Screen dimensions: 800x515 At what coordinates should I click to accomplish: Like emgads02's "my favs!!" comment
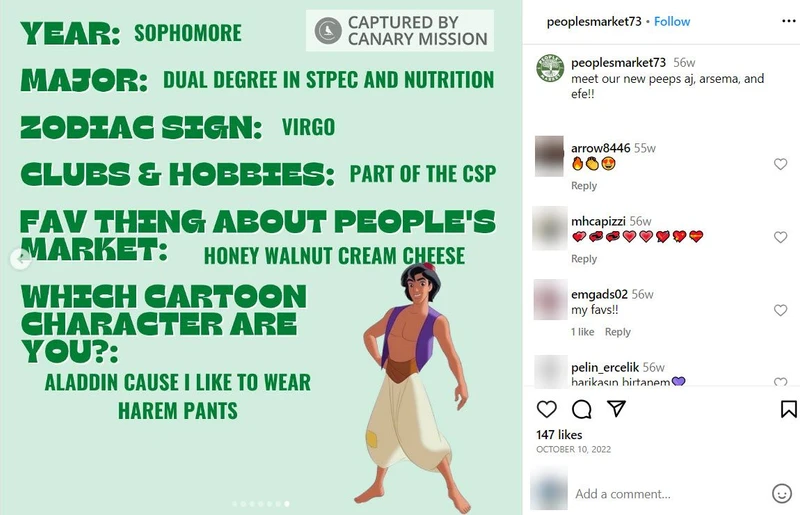[781, 311]
